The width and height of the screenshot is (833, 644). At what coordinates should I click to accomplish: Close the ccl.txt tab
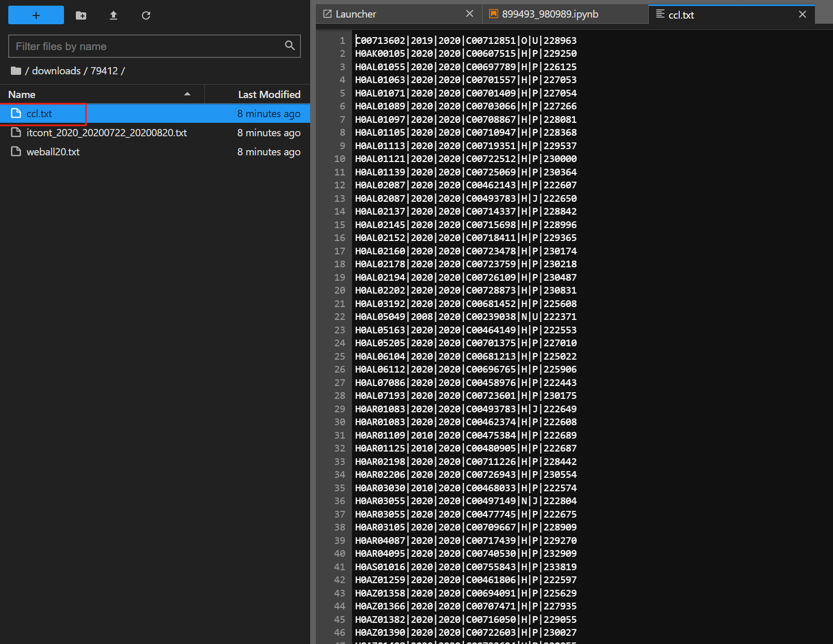click(803, 14)
